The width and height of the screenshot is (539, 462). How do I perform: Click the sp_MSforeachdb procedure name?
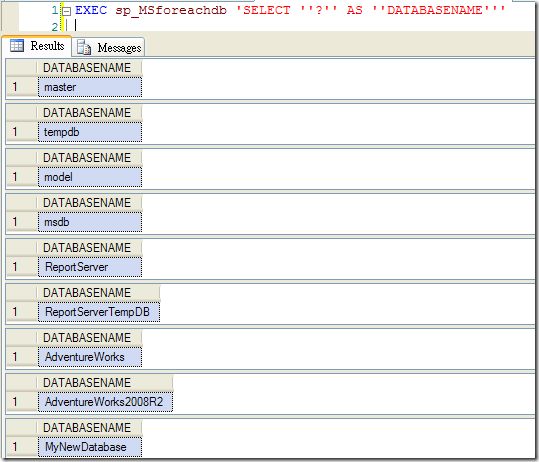point(171,10)
